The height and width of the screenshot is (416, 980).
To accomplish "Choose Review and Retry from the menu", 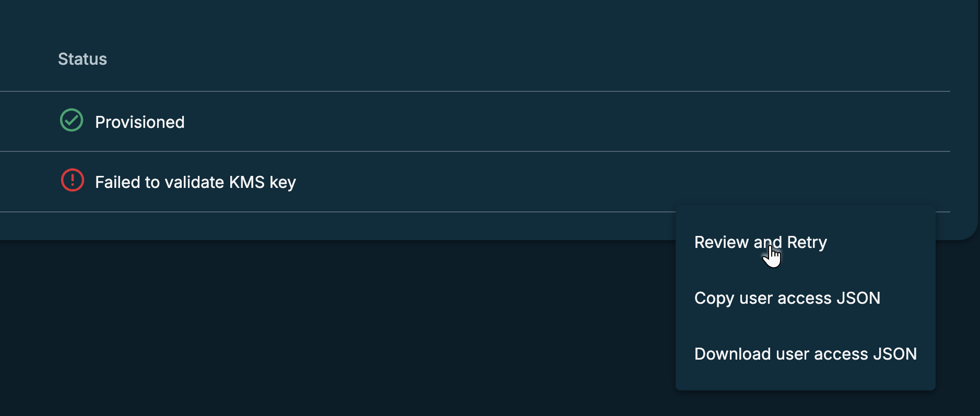I will pyautogui.click(x=760, y=242).
